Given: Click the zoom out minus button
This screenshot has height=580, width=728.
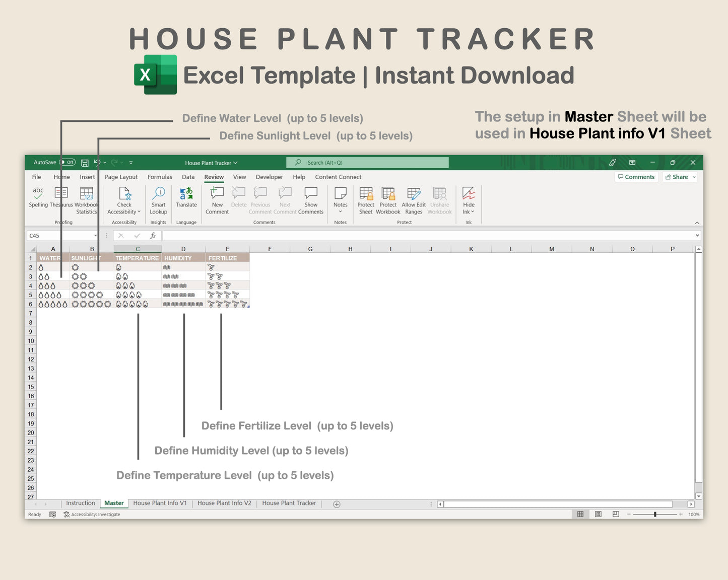Looking at the screenshot, I should point(629,515).
